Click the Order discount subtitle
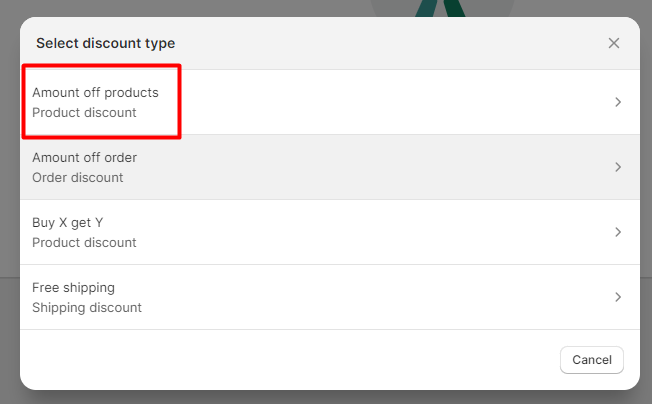Viewport: 652px width, 404px height. point(77,177)
